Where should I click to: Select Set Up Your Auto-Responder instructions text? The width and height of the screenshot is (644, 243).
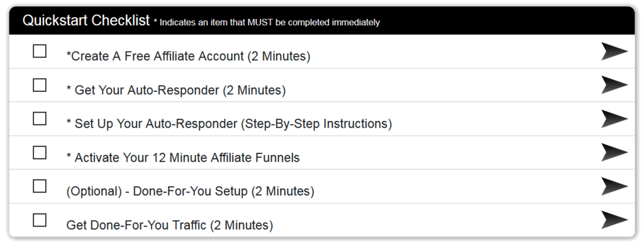pyautogui.click(x=229, y=124)
